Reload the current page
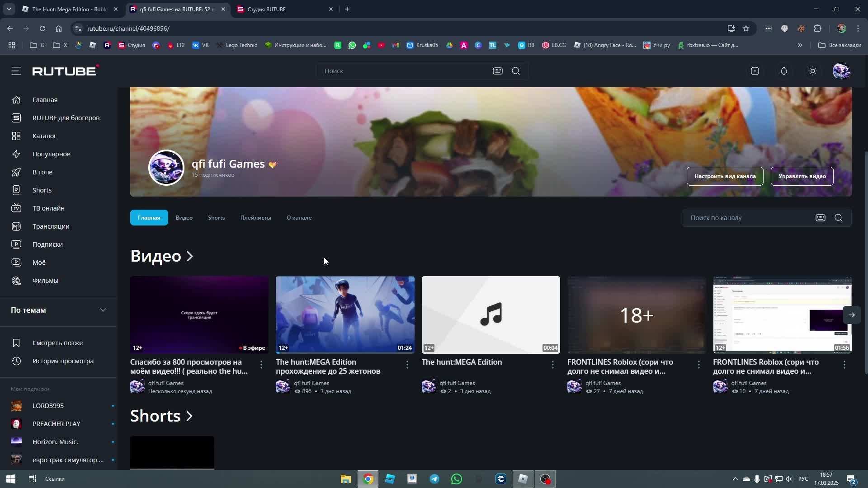This screenshot has width=868, height=488. [42, 28]
